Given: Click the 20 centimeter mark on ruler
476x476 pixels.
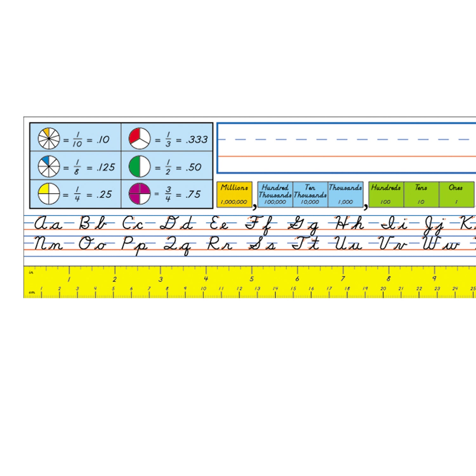Looking at the screenshot, I should (383, 288).
